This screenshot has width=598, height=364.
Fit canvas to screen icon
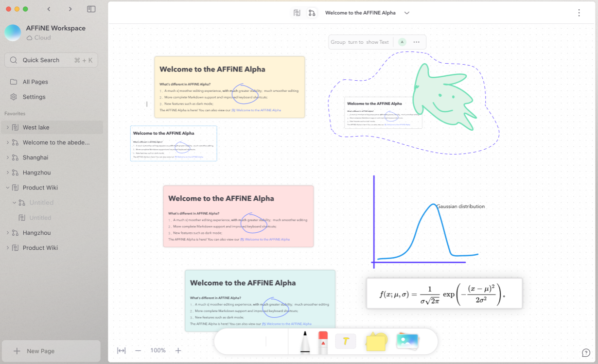122,350
